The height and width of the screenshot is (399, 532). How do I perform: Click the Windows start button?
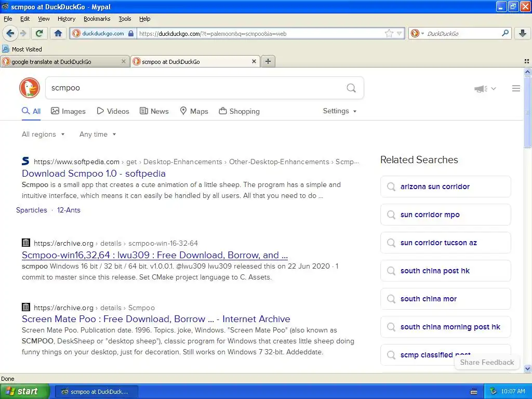click(x=24, y=392)
